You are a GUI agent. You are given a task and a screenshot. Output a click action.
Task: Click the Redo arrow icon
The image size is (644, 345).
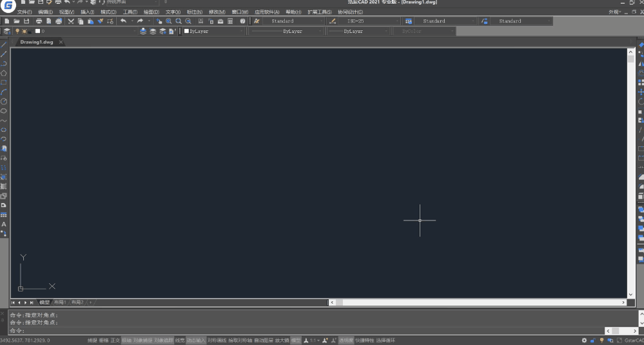point(140,21)
